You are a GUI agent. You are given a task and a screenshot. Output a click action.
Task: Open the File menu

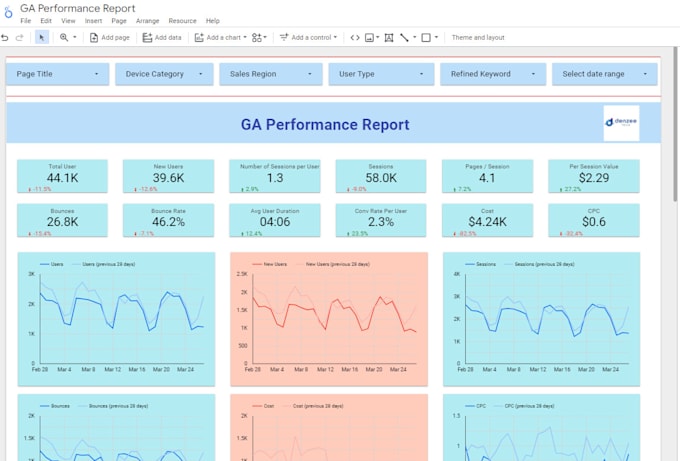click(26, 21)
